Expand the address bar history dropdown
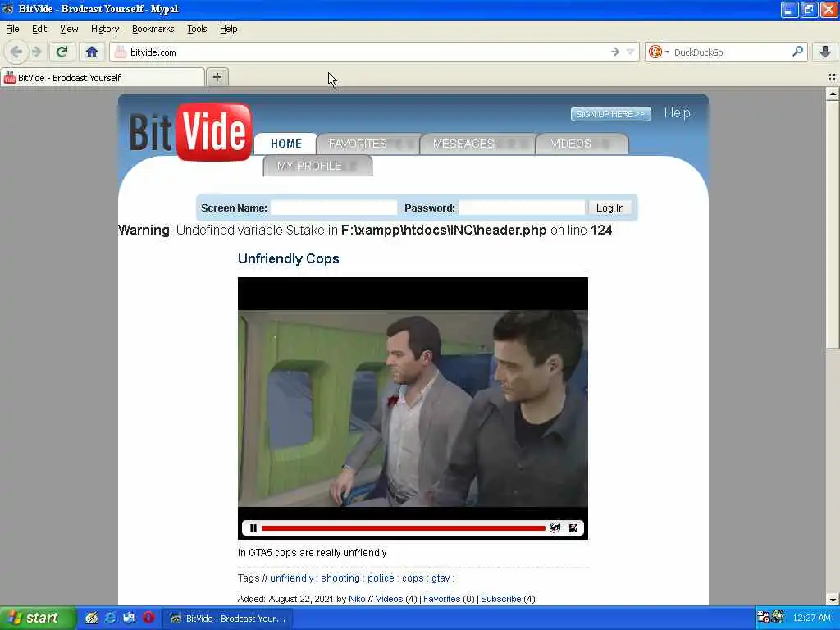The image size is (840, 630). coord(630,52)
